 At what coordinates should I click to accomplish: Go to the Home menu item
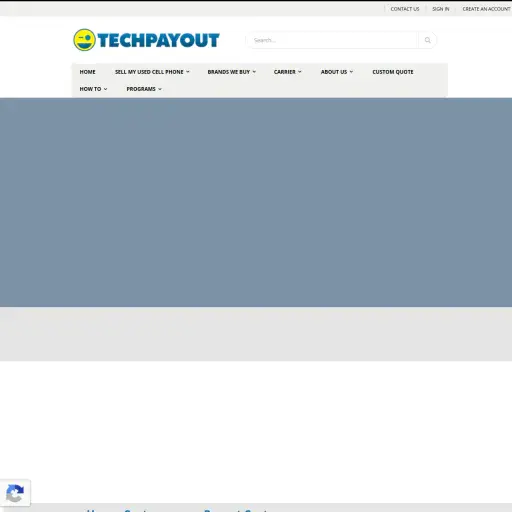point(87,72)
